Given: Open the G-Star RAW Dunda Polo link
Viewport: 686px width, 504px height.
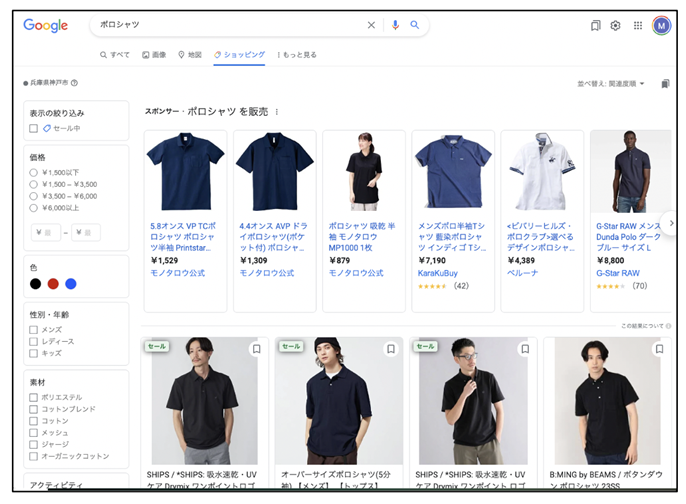Looking at the screenshot, I should tap(629, 237).
